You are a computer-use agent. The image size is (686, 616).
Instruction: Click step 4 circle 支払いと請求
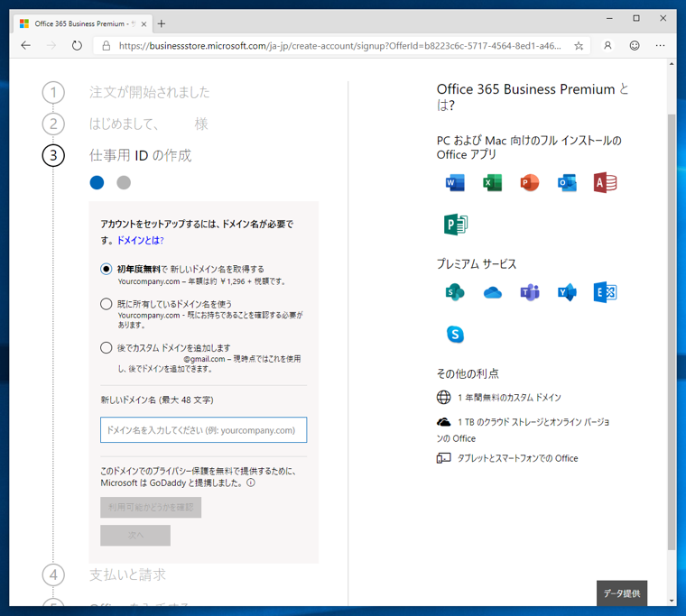tap(53, 575)
